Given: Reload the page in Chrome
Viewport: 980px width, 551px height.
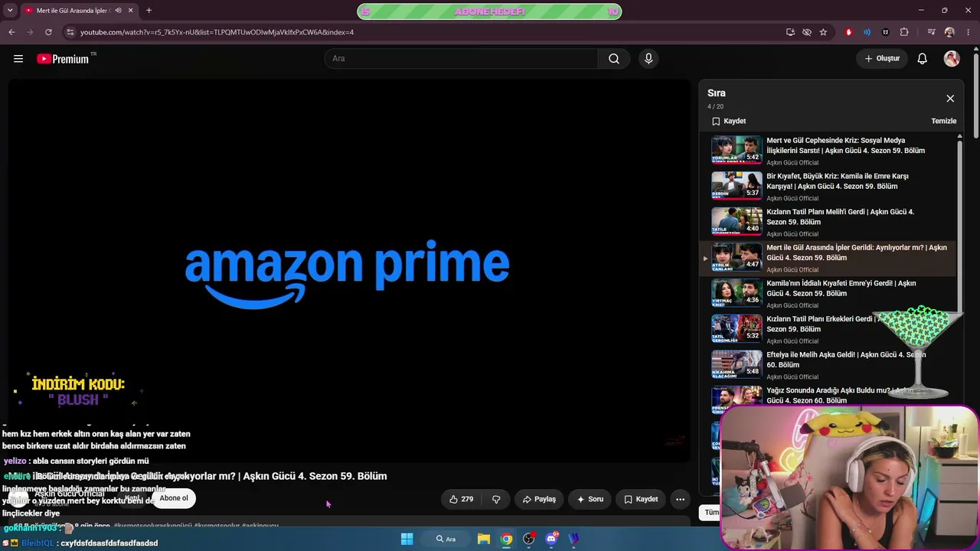Looking at the screenshot, I should pyautogui.click(x=48, y=32).
